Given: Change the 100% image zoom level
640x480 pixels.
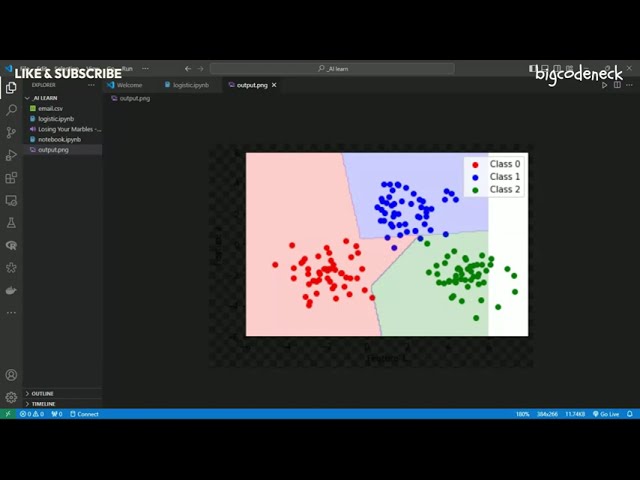Looking at the screenshot, I should click(522, 414).
